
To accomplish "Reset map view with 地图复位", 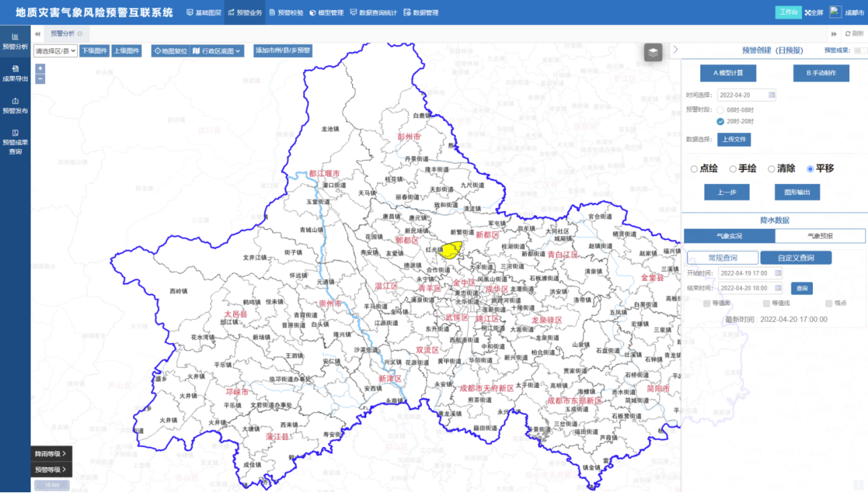I will (171, 51).
